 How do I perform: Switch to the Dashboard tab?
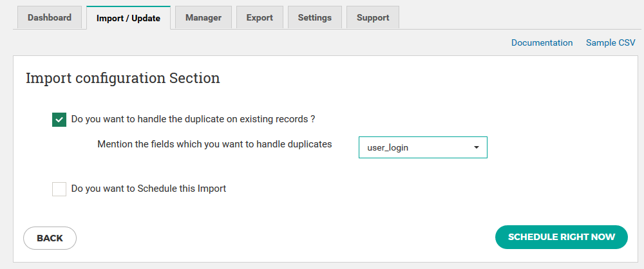[50, 17]
